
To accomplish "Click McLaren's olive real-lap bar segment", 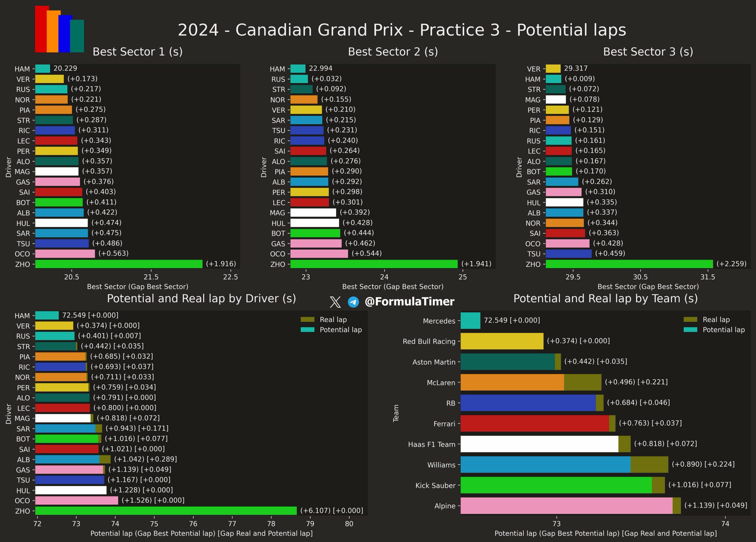I will click(x=582, y=382).
